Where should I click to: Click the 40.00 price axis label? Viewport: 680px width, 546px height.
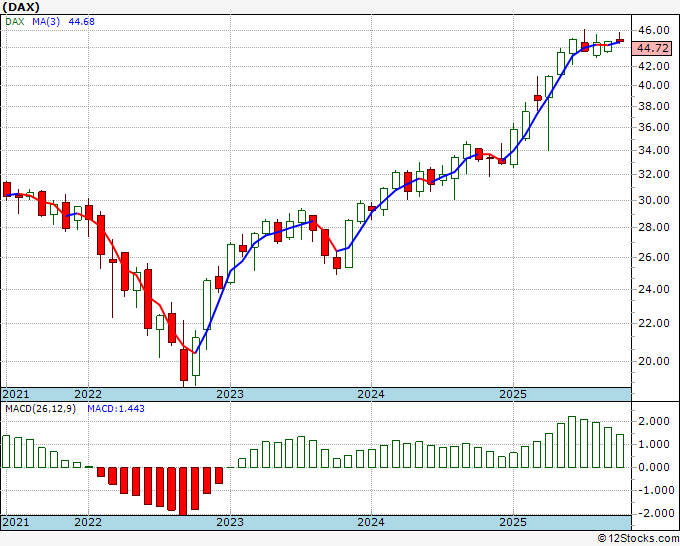tap(654, 85)
